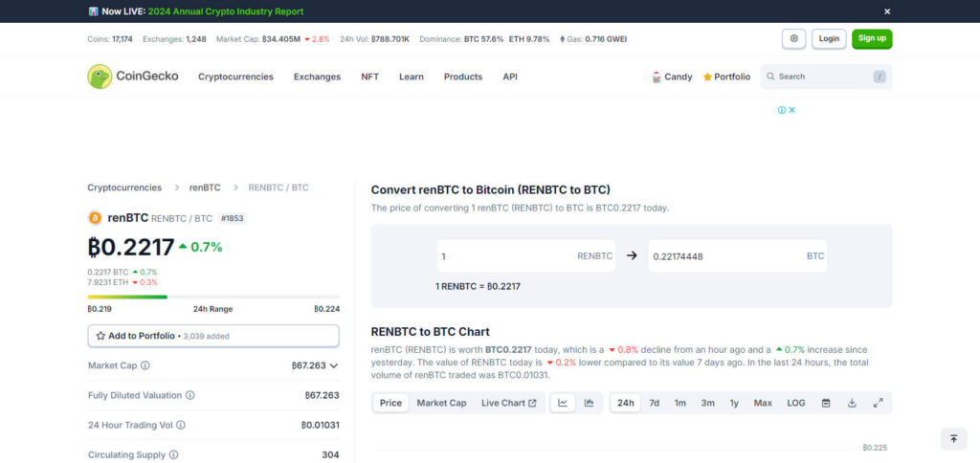Expand chart to fullscreen
The width and height of the screenshot is (980, 463).
pyautogui.click(x=878, y=403)
